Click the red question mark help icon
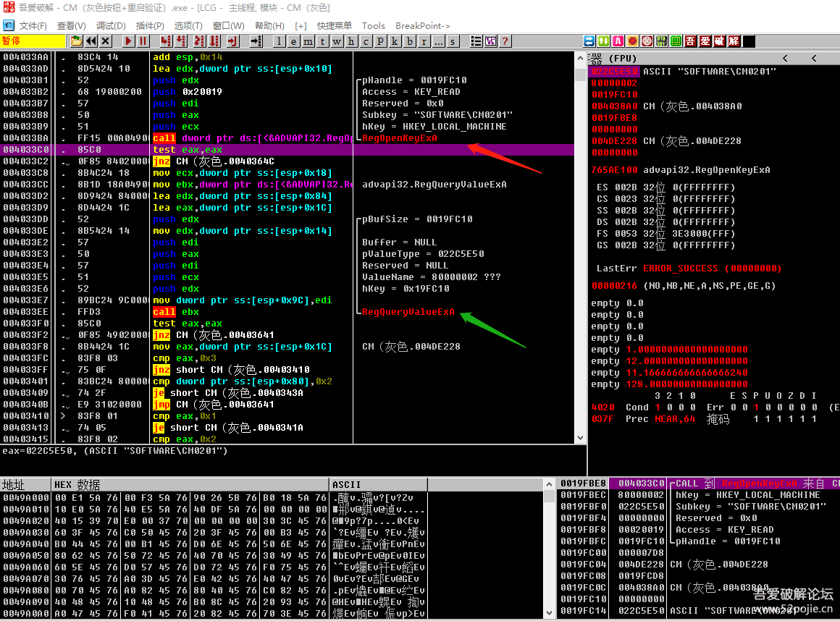The image size is (840, 621). coord(505,41)
